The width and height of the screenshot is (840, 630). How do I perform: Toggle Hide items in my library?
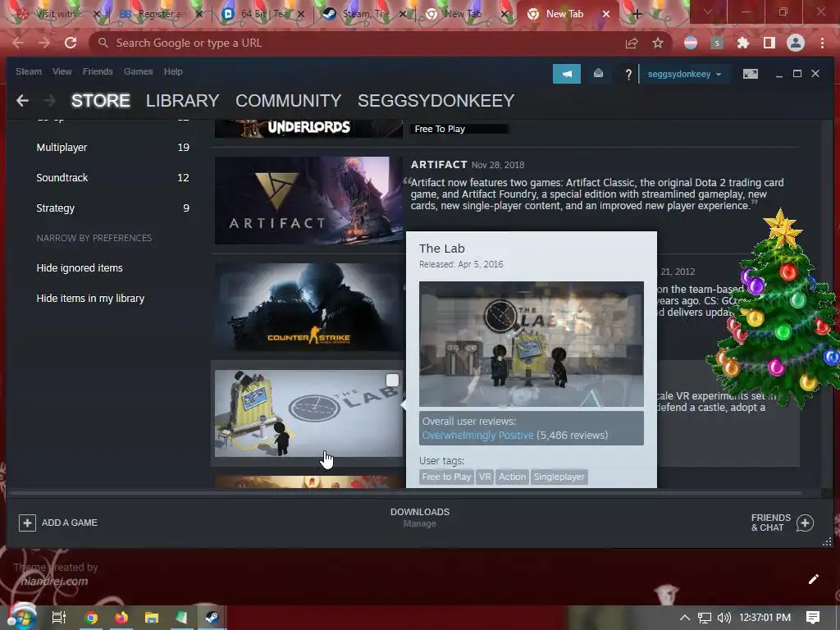click(90, 299)
